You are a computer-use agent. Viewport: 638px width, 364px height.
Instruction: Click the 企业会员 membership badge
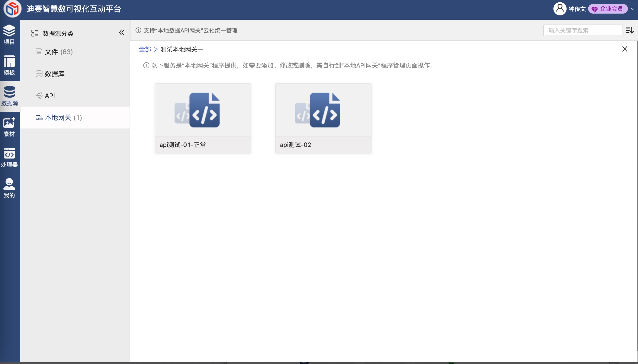tap(607, 9)
